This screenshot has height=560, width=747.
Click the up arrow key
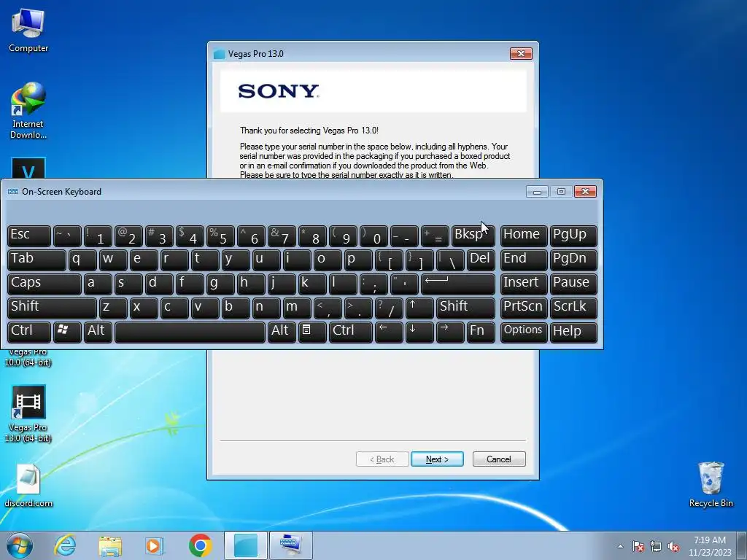click(x=419, y=308)
